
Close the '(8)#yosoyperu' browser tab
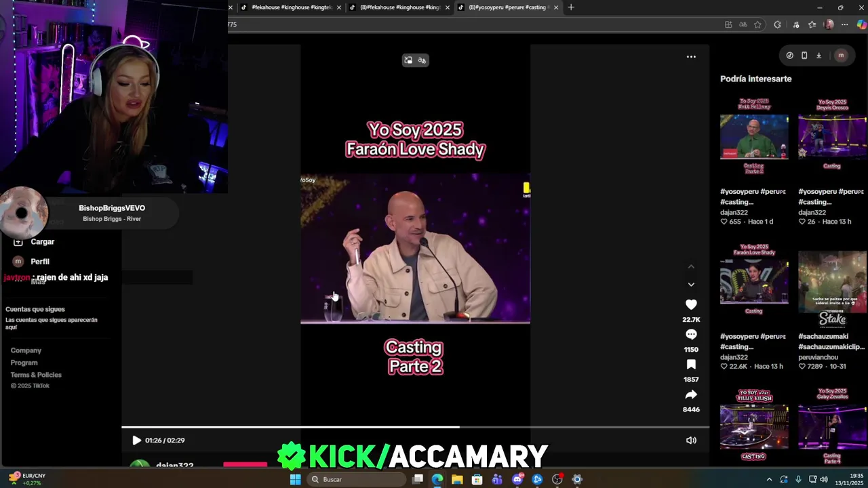(x=556, y=7)
